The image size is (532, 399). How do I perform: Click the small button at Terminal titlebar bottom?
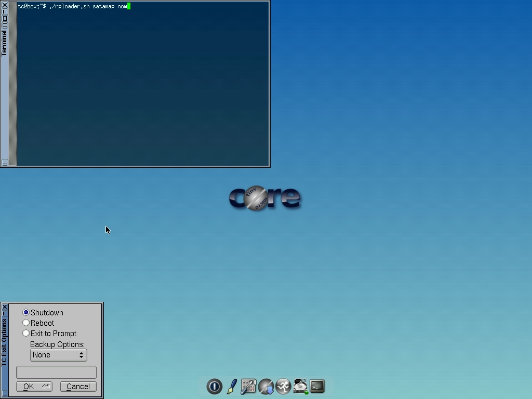(5, 162)
